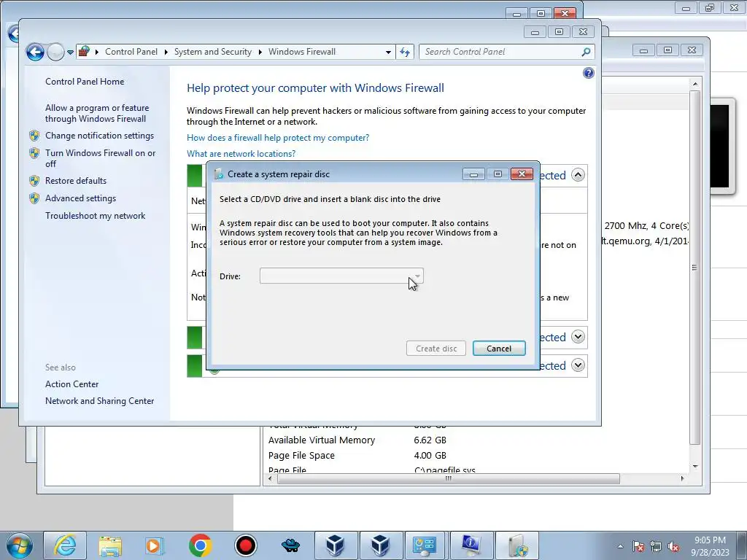The height and width of the screenshot is (560, 747).
Task: Click the Action Center flag tray icon
Action: click(638, 546)
